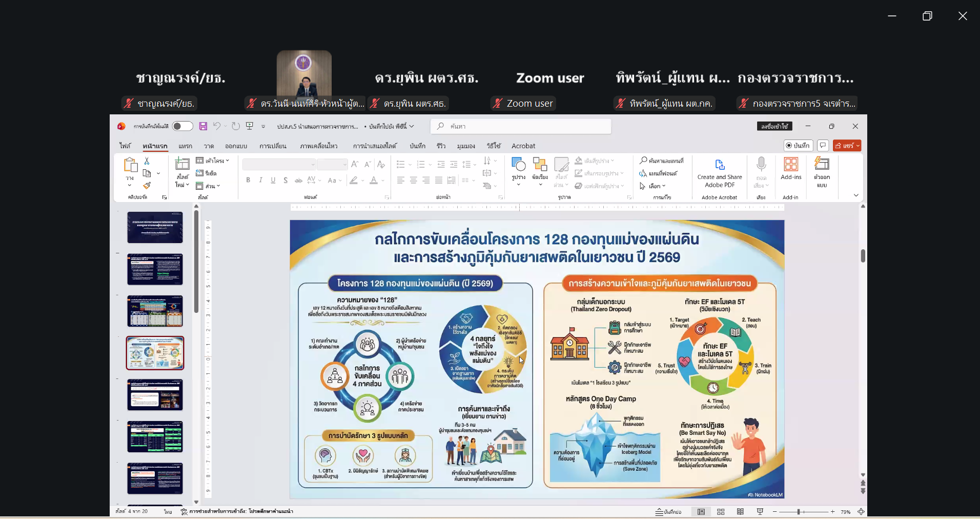Switch to the แทรก (Insert) tab
Image resolution: width=980 pixels, height=519 pixels.
(x=185, y=146)
